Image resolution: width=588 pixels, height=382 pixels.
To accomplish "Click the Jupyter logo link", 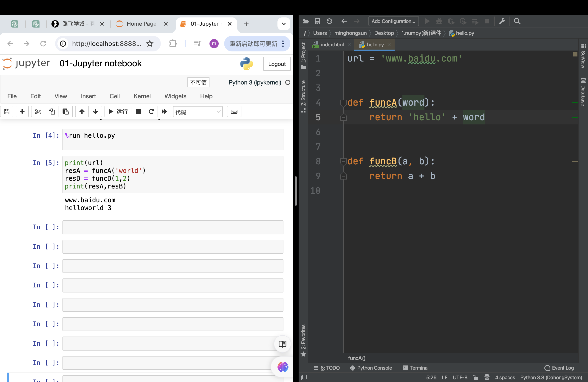I will 26,64.
